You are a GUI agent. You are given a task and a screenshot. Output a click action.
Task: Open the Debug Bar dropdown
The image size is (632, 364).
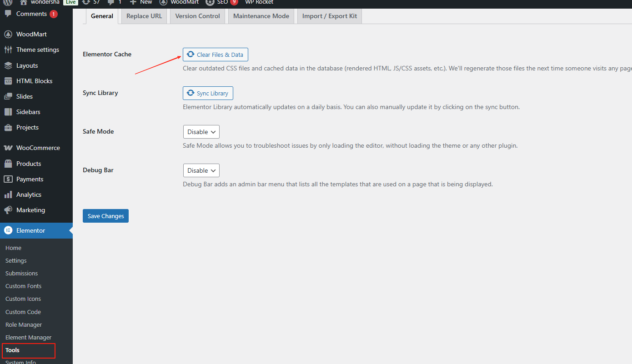201,170
